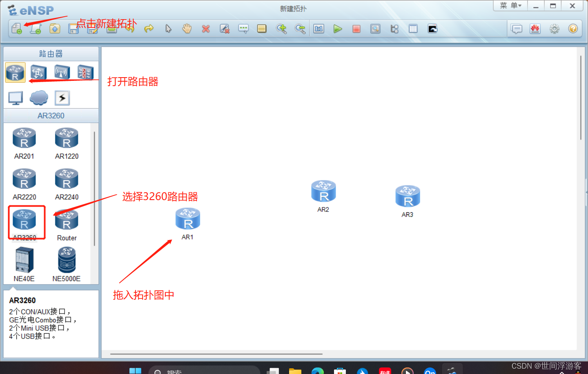
Task: Open Help question mark icon
Action: 573,29
